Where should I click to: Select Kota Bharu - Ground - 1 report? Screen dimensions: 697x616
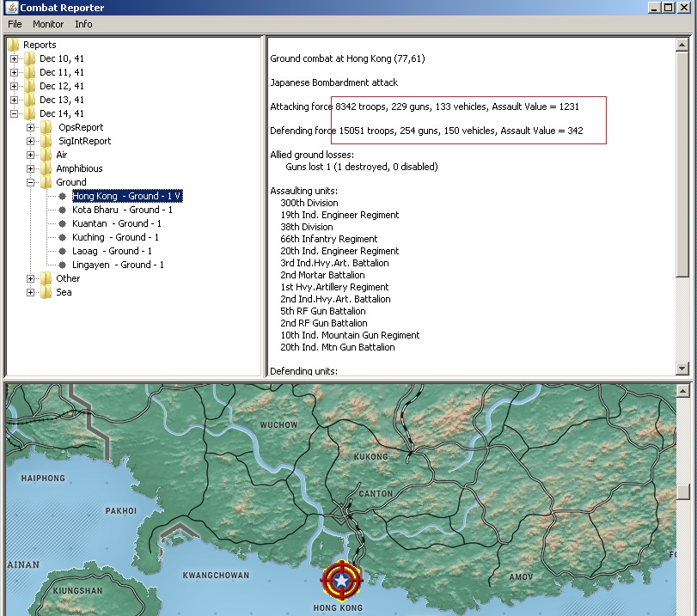pos(122,210)
